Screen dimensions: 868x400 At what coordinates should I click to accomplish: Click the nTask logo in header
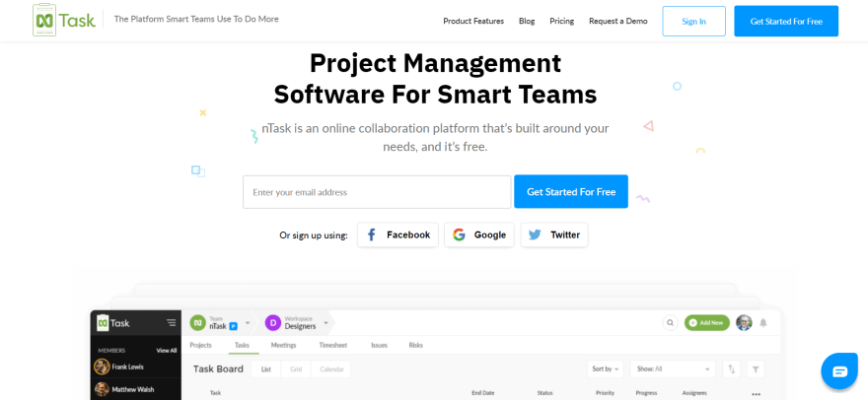click(64, 20)
